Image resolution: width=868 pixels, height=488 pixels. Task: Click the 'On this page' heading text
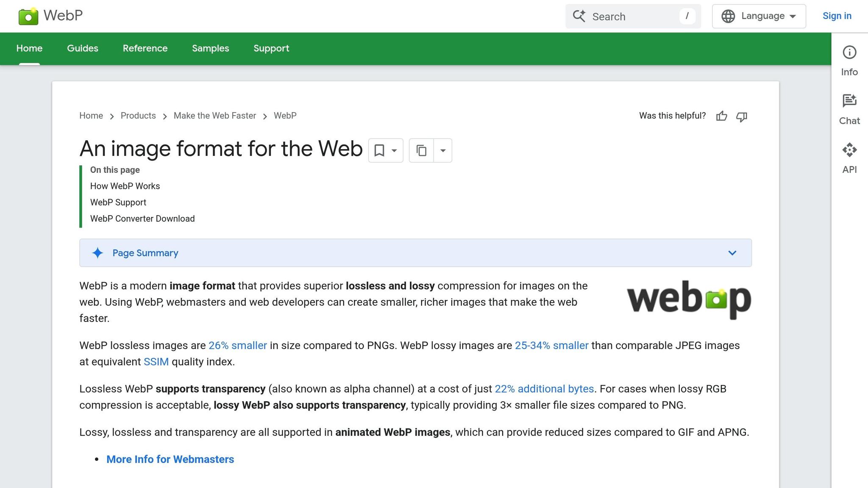tap(115, 170)
